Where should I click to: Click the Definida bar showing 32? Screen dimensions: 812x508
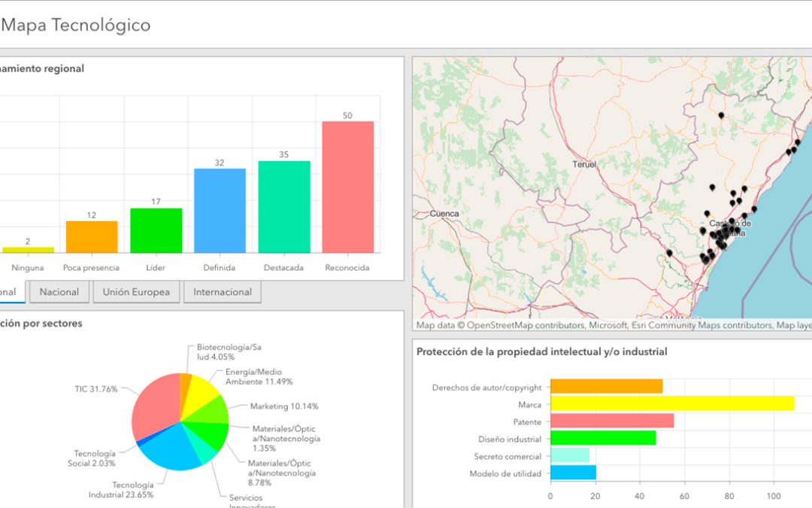click(x=220, y=211)
